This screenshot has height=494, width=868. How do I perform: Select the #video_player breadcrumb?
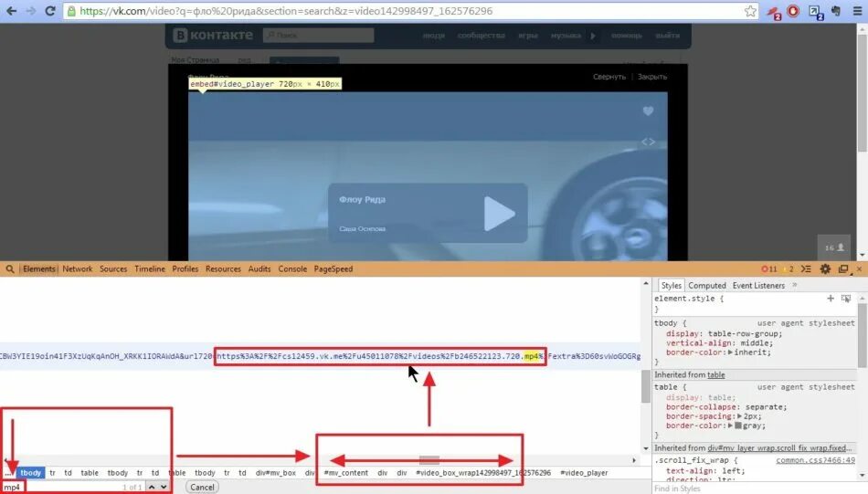584,473
